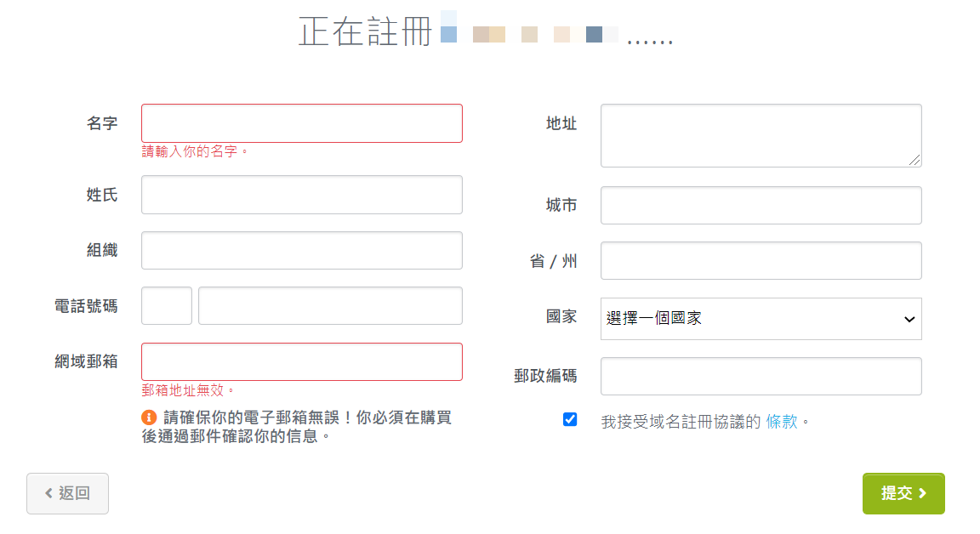This screenshot has height=534, width=980.
Task: Focus the 城市 city field
Action: pos(761,206)
